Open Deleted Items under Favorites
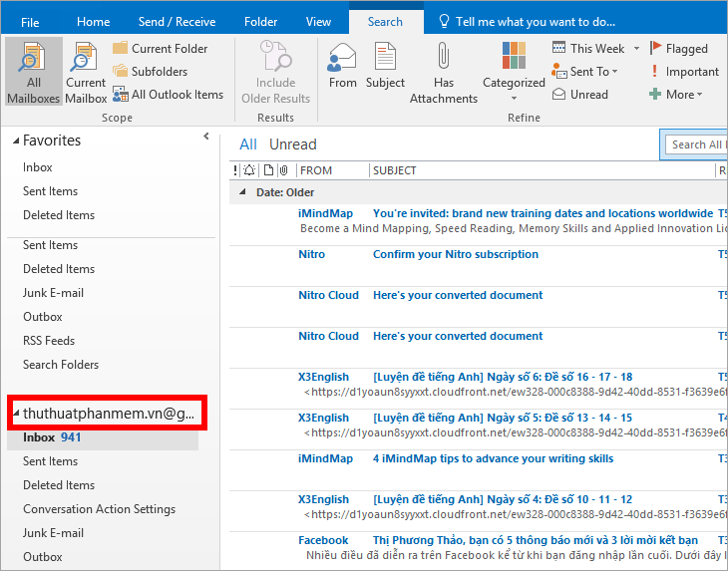The image size is (728, 571). pos(59,215)
